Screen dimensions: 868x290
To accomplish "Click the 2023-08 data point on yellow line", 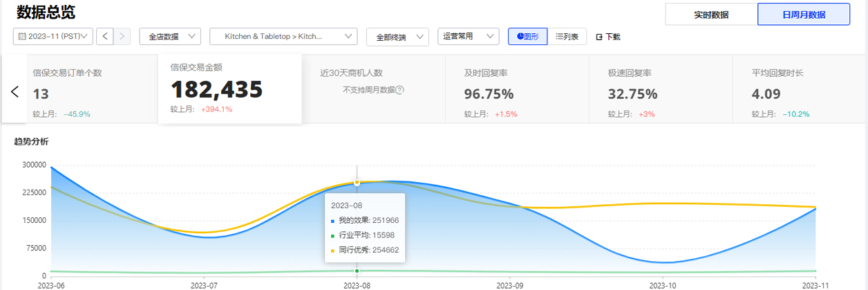I will [x=357, y=183].
